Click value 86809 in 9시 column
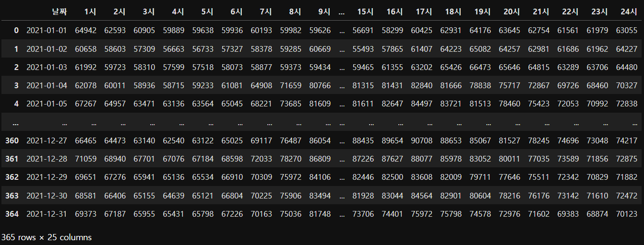The image size is (644, 245). click(320, 159)
